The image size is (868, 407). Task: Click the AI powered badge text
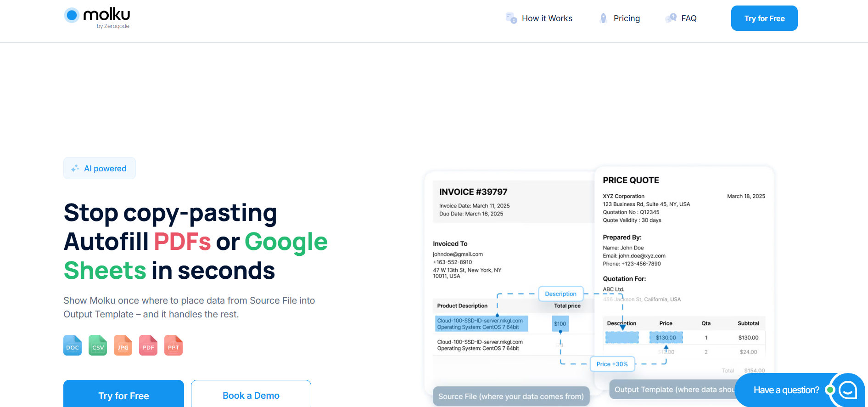105,169
